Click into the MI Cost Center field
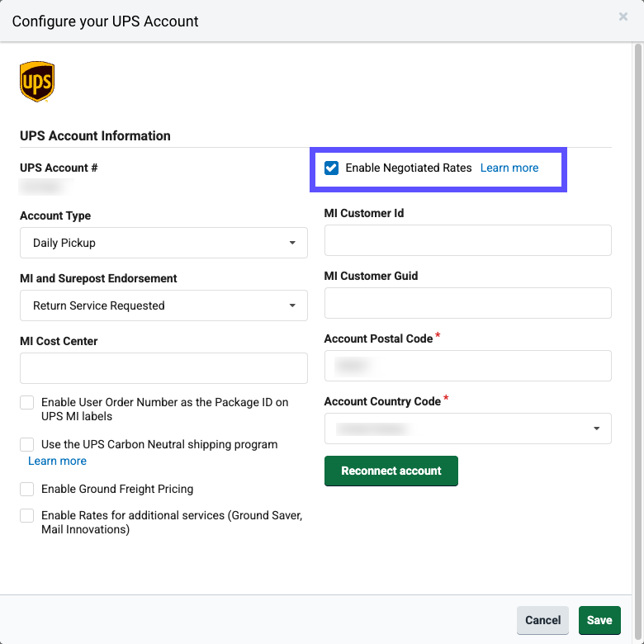 (x=163, y=368)
